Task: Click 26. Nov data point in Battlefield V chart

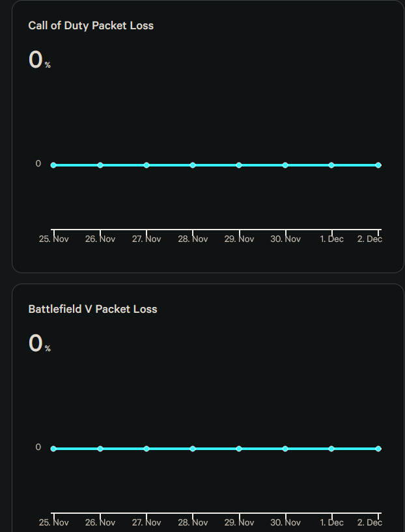Action: (100, 449)
